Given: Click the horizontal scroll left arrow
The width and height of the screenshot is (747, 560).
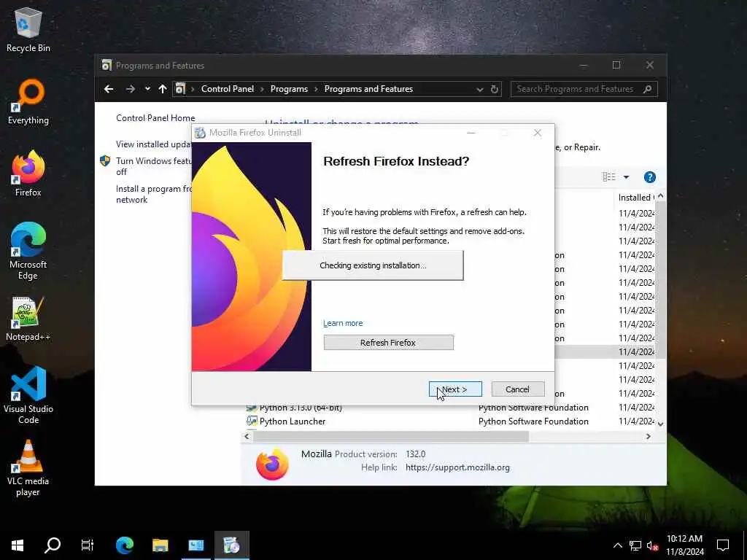Looking at the screenshot, I should (247, 436).
